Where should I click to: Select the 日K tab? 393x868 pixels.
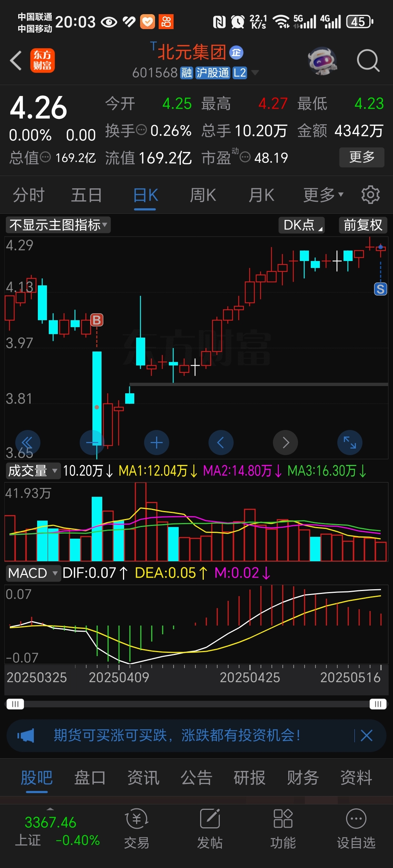coord(145,195)
